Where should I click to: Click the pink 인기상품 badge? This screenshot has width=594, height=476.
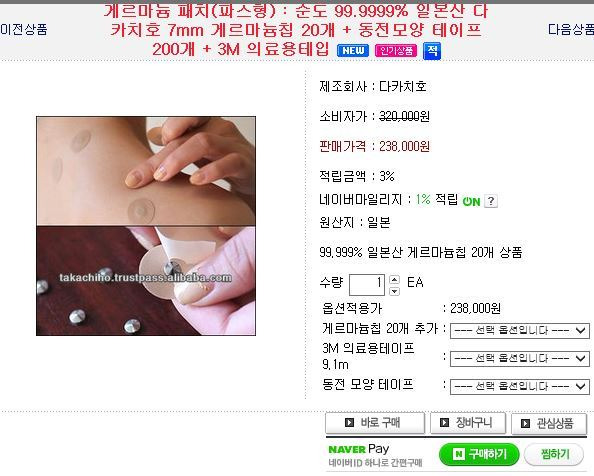396,51
